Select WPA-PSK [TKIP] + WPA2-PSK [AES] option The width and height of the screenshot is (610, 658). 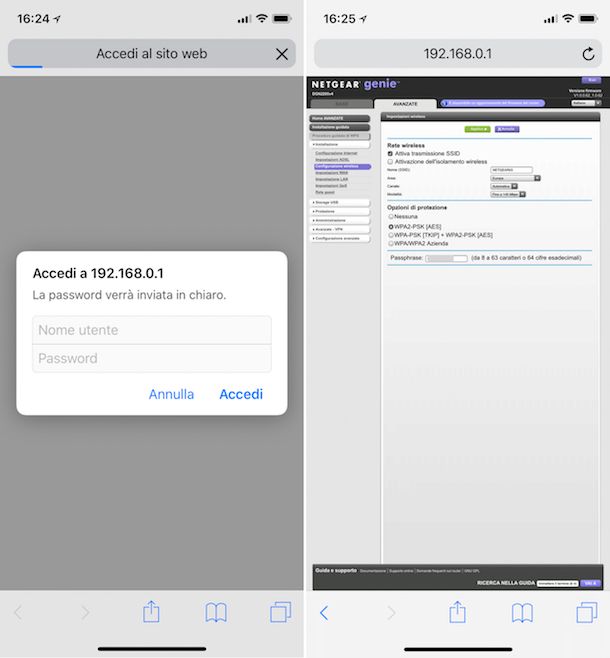click(x=391, y=235)
